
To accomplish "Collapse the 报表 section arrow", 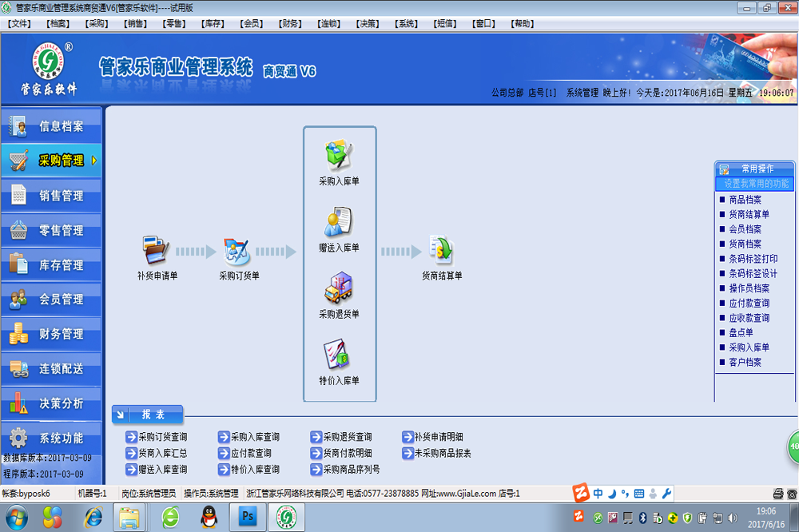I will (121, 415).
